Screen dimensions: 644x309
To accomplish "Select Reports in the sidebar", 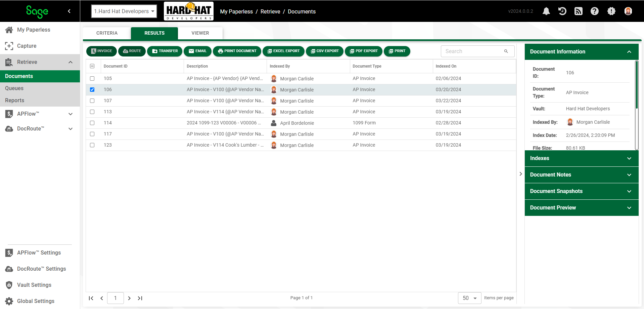I will click(40, 100).
